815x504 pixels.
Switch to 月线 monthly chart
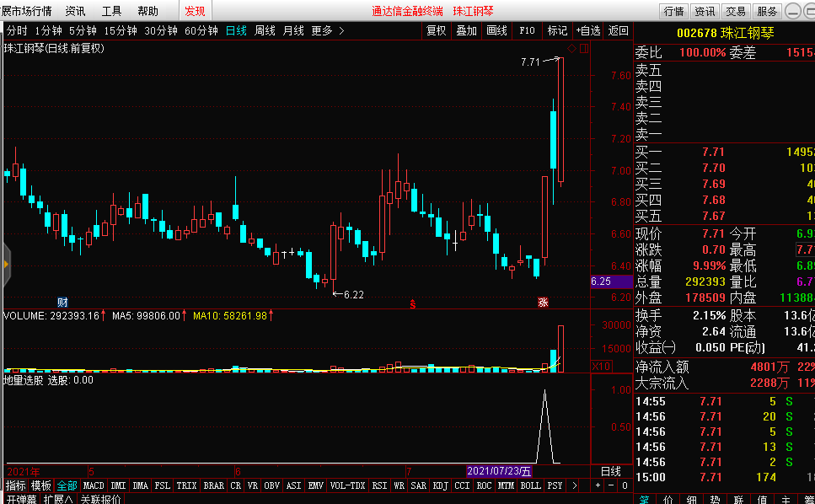click(x=293, y=31)
